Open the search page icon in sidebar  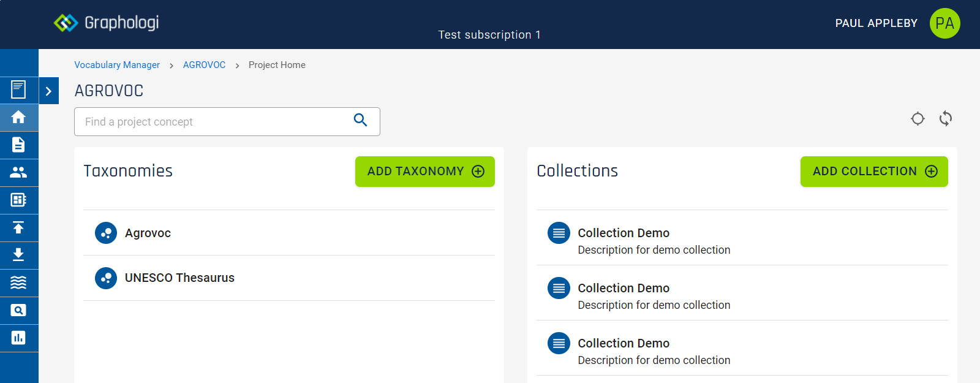click(x=18, y=310)
